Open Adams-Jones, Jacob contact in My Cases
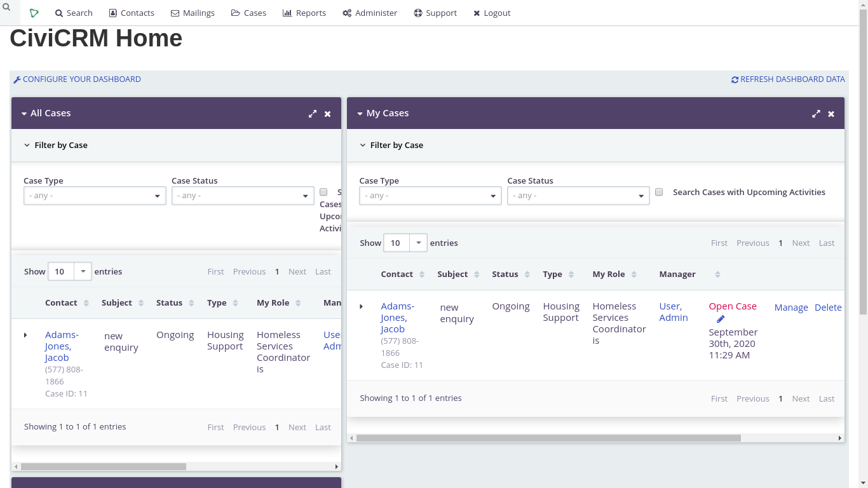868x488 pixels. pyautogui.click(x=397, y=318)
